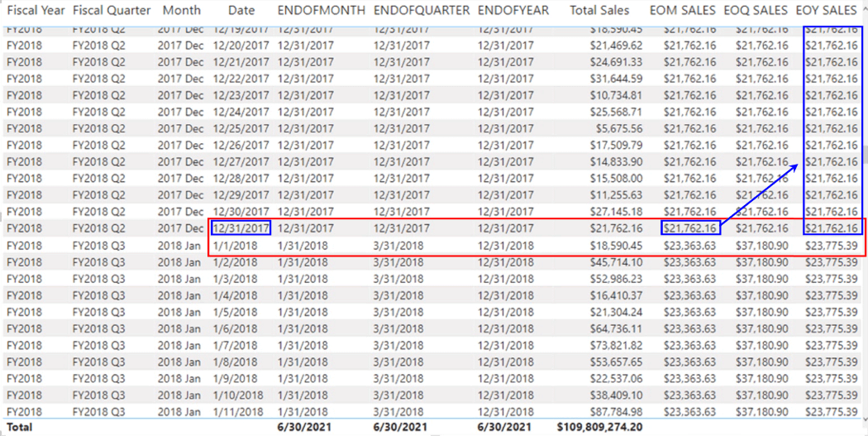868x436 pixels.
Task: Click the EOY SALES column header
Action: (826, 11)
